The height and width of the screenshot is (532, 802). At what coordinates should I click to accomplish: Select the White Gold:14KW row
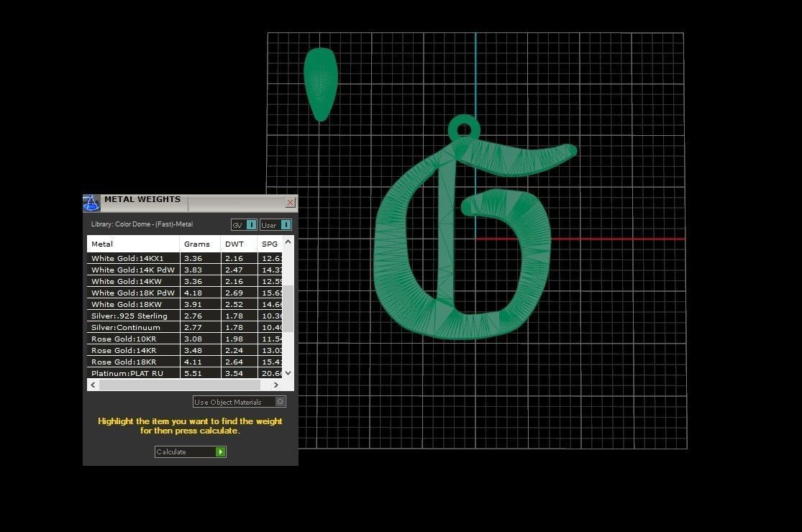coord(185,281)
